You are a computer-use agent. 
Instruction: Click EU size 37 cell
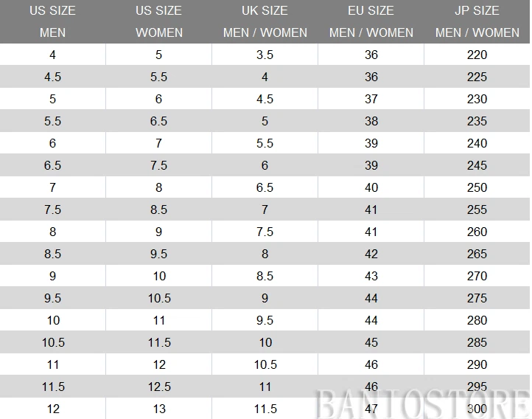371,99
